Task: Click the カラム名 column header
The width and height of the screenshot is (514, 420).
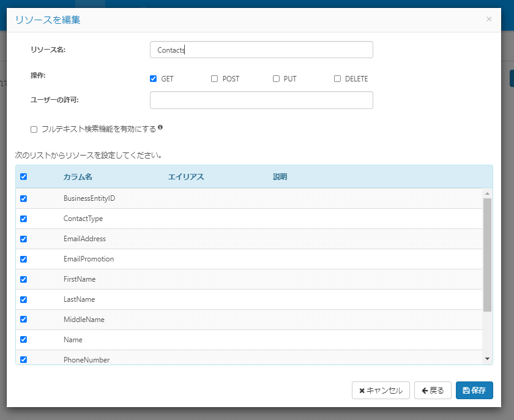Action: pyautogui.click(x=78, y=177)
